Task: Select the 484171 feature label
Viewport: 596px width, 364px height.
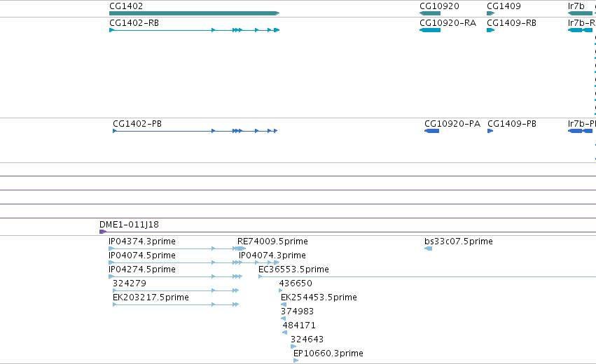Action: [x=299, y=325]
